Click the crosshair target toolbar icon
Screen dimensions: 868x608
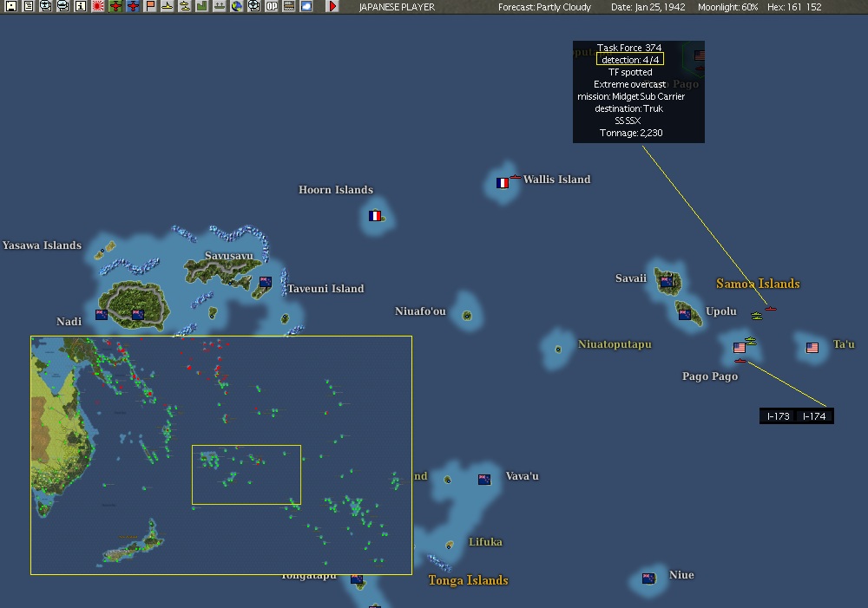(x=254, y=6)
